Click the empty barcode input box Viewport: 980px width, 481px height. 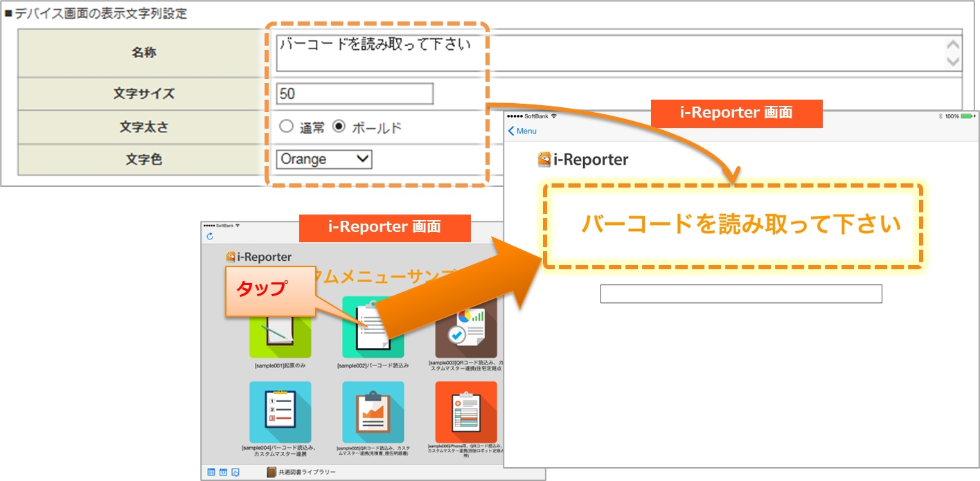(x=741, y=293)
